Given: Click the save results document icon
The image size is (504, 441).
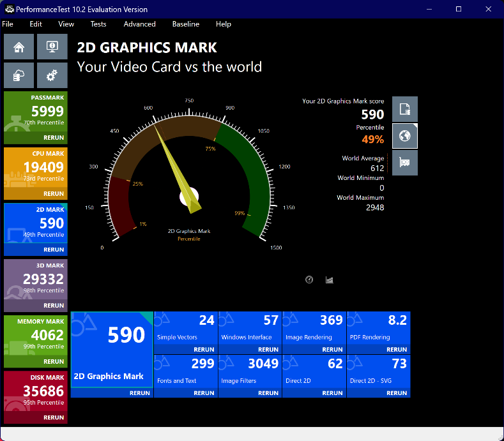Looking at the screenshot, I should [x=405, y=109].
